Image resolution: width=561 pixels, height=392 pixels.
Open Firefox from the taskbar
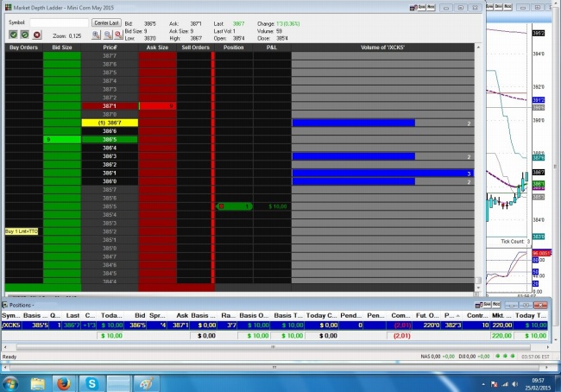point(64,383)
